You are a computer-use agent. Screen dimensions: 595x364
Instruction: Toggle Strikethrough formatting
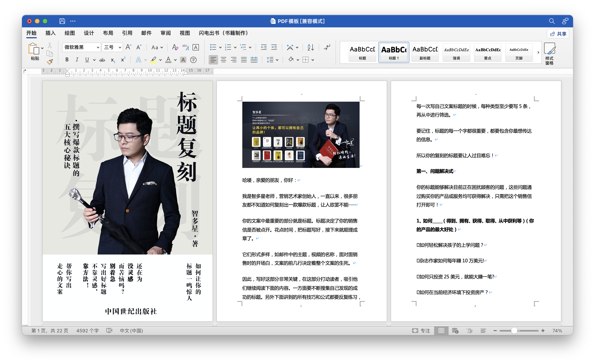pyautogui.click(x=102, y=60)
